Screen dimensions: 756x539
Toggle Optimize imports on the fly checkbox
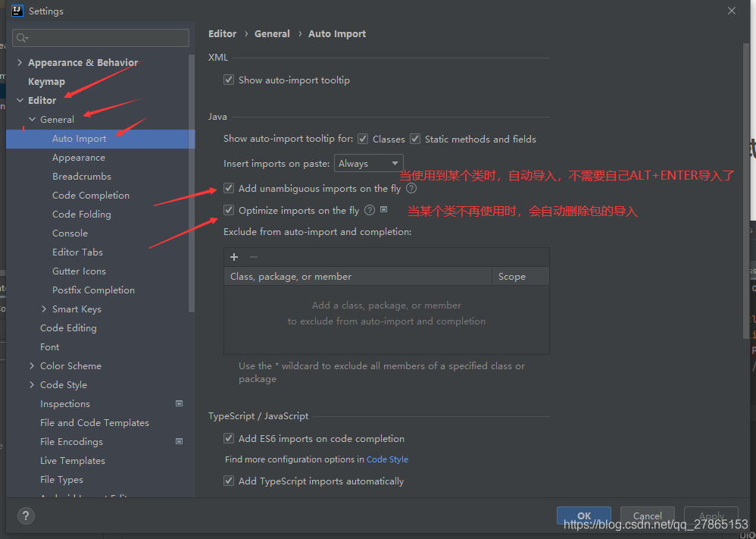[x=229, y=211]
